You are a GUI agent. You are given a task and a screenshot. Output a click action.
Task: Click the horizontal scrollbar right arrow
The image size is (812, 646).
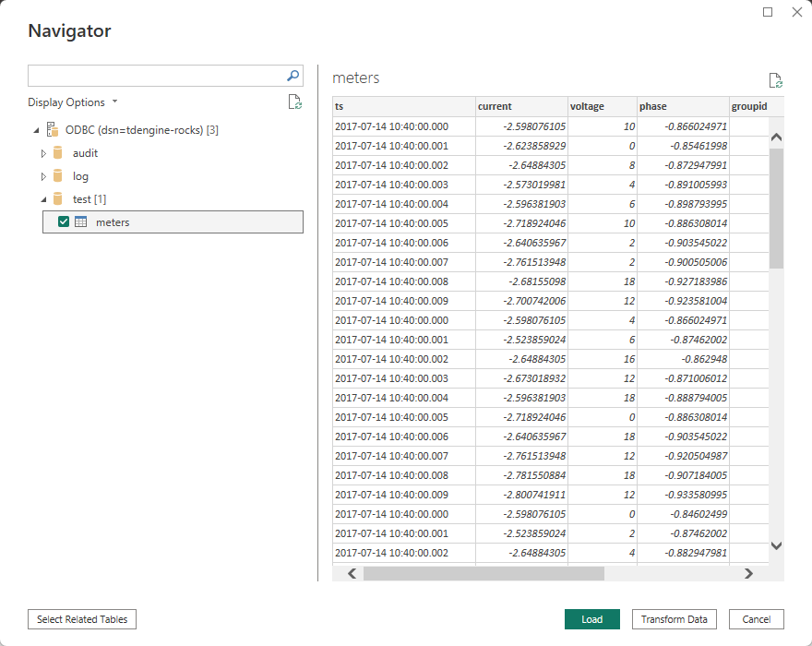point(748,573)
